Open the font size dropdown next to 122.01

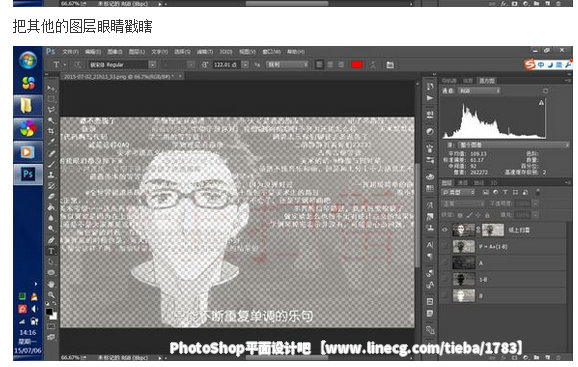pos(246,65)
